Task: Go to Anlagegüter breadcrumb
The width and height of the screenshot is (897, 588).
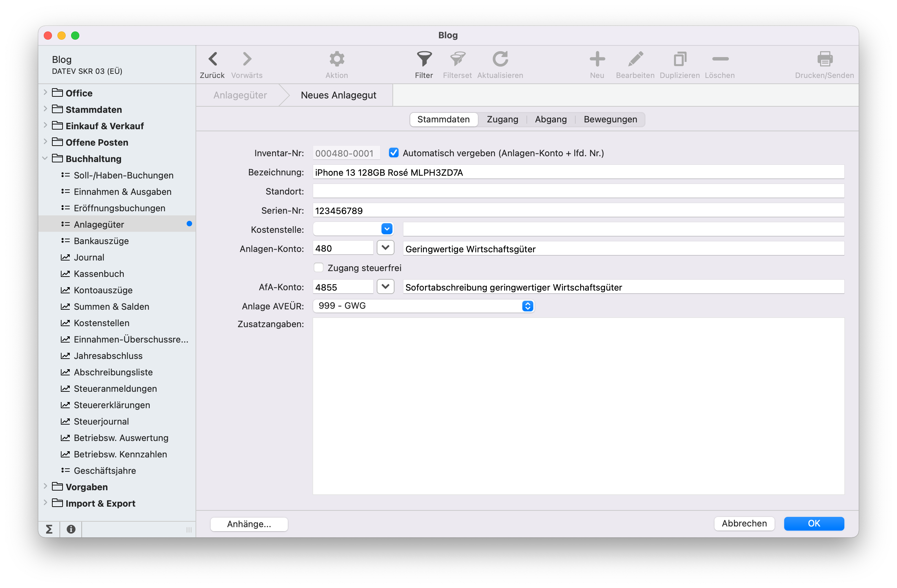Action: (240, 95)
